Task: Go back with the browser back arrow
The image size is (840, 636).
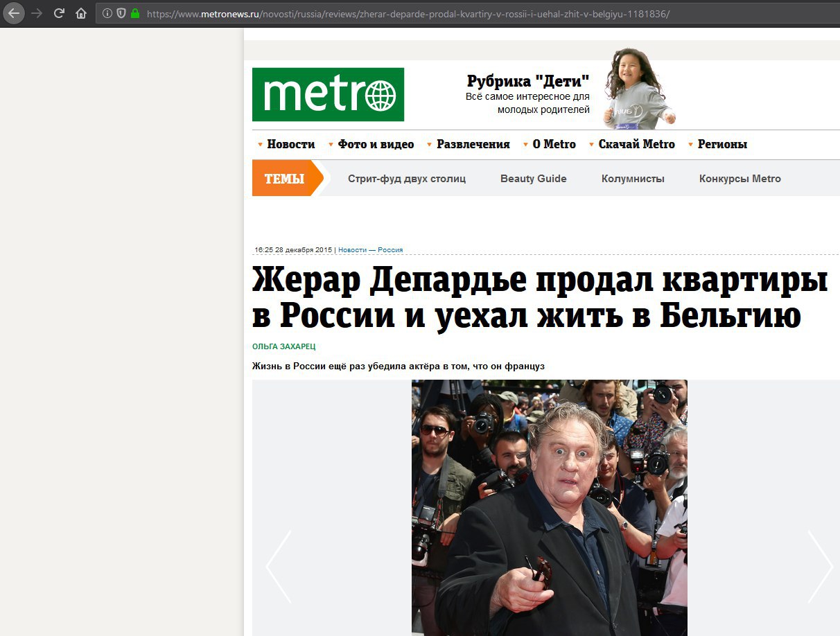Action: point(14,12)
